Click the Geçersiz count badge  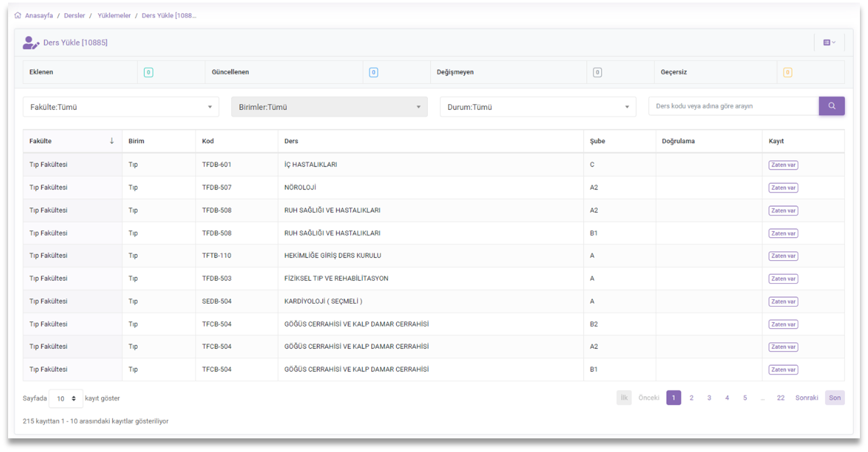[787, 73]
